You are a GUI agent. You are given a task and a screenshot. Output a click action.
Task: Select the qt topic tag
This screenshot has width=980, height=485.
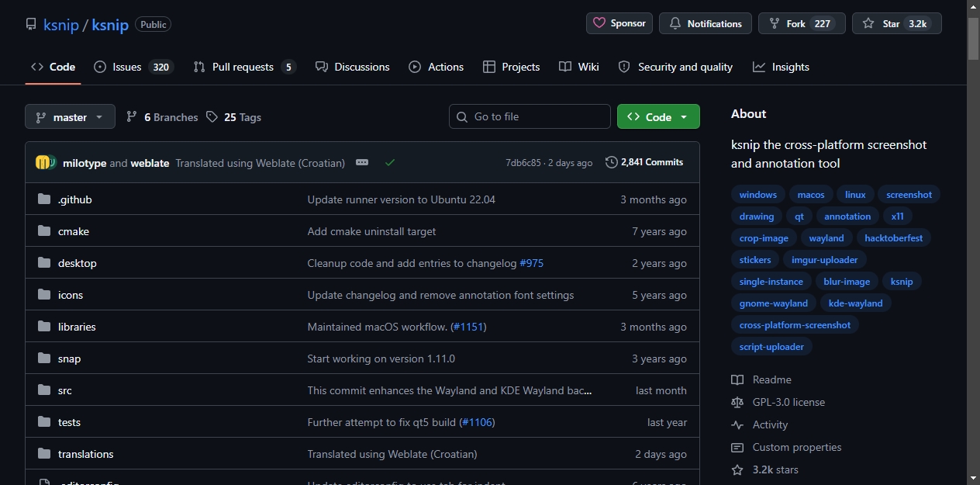point(799,217)
